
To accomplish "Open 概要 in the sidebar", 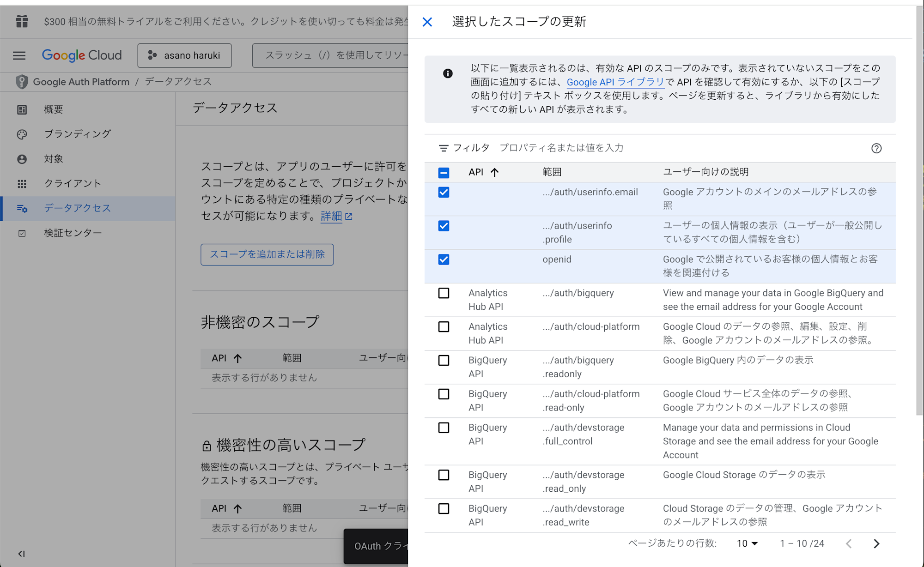I will (88, 109).
